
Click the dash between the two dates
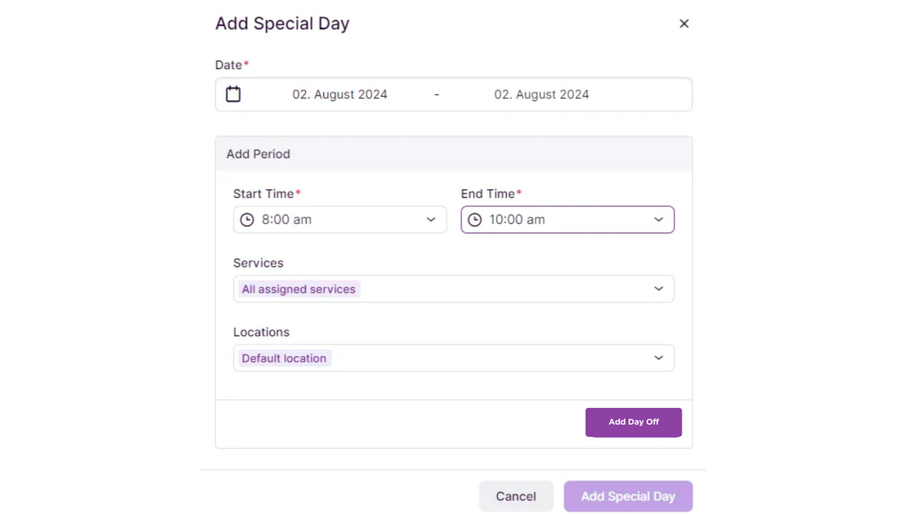tap(437, 95)
